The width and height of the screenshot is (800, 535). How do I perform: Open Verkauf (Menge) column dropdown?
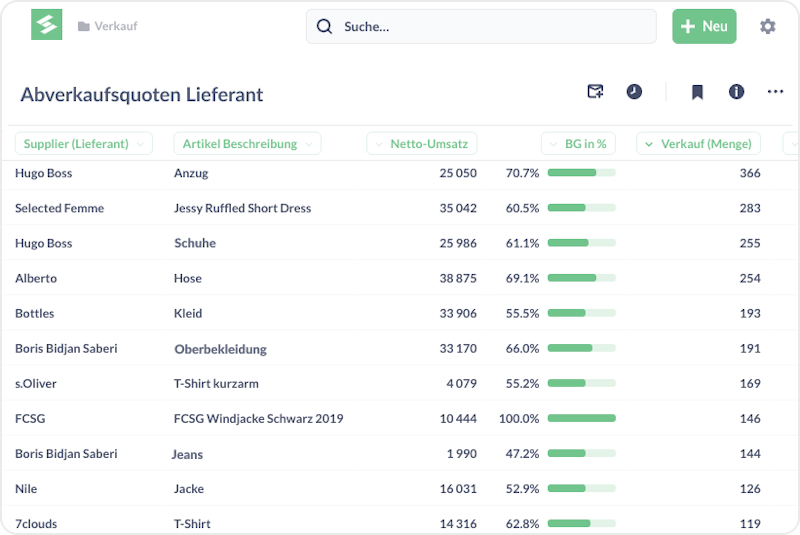point(698,144)
